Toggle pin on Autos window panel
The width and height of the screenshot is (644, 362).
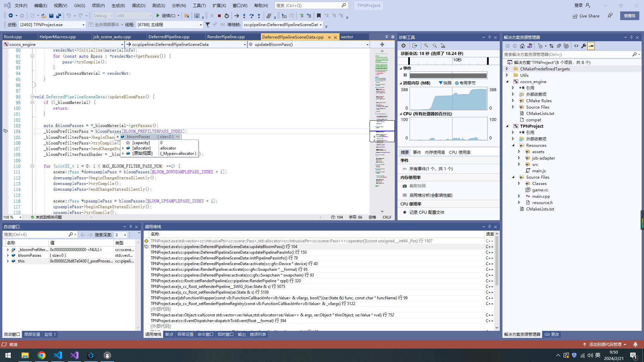point(130,227)
